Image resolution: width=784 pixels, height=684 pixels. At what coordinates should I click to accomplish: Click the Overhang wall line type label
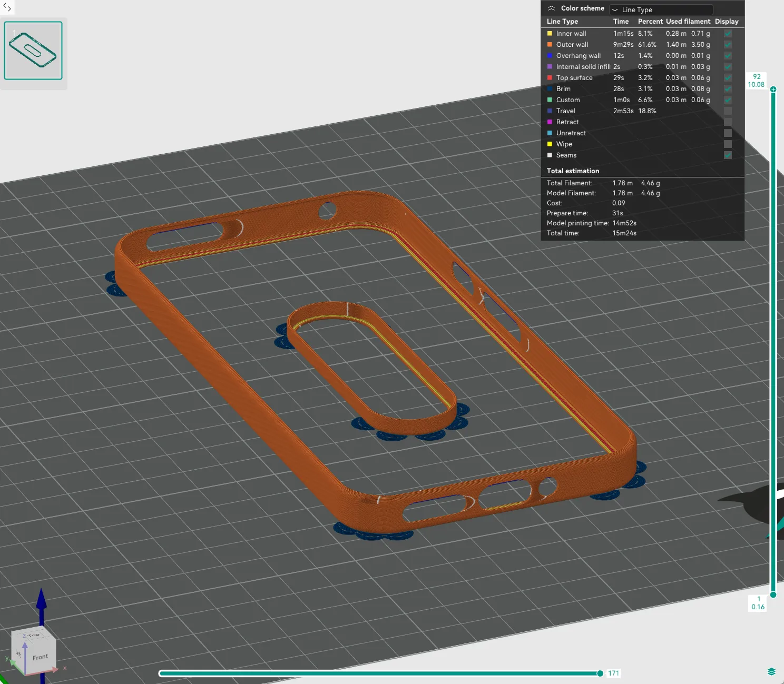tap(578, 56)
